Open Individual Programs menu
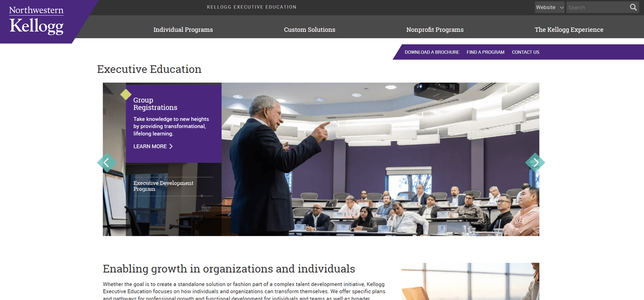644x300 pixels. tap(183, 30)
